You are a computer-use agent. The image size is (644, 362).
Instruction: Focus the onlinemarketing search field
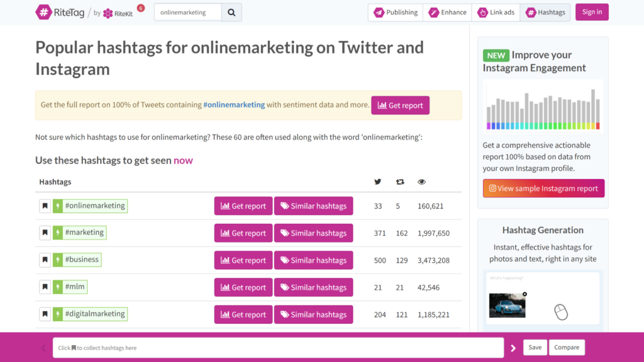188,13
